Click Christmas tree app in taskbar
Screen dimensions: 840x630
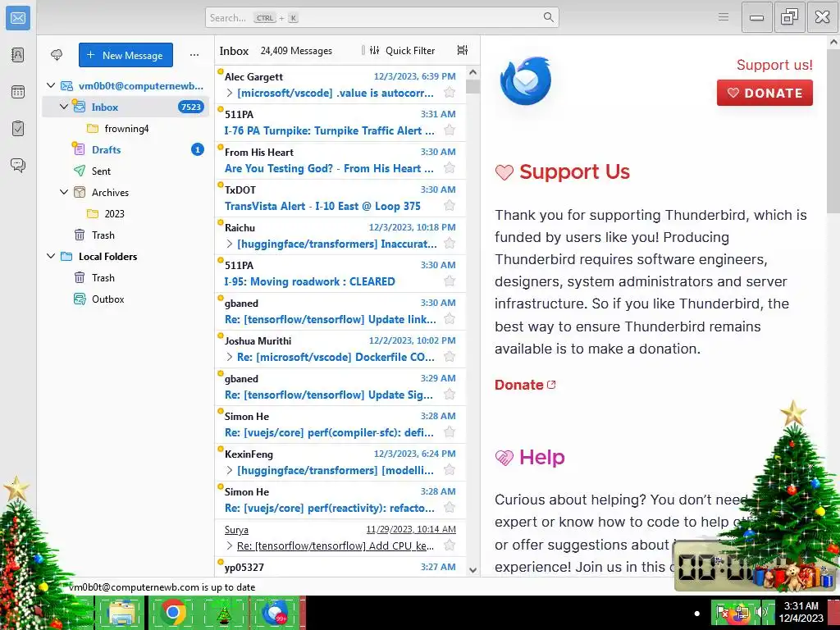click(x=223, y=613)
